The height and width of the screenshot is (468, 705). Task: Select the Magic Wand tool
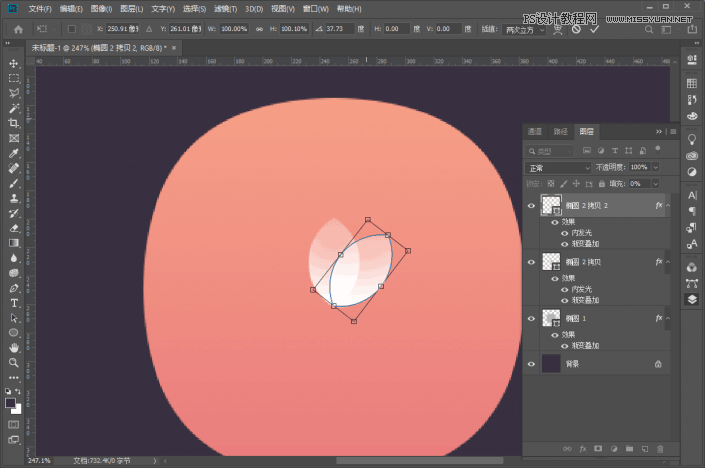pyautogui.click(x=14, y=108)
